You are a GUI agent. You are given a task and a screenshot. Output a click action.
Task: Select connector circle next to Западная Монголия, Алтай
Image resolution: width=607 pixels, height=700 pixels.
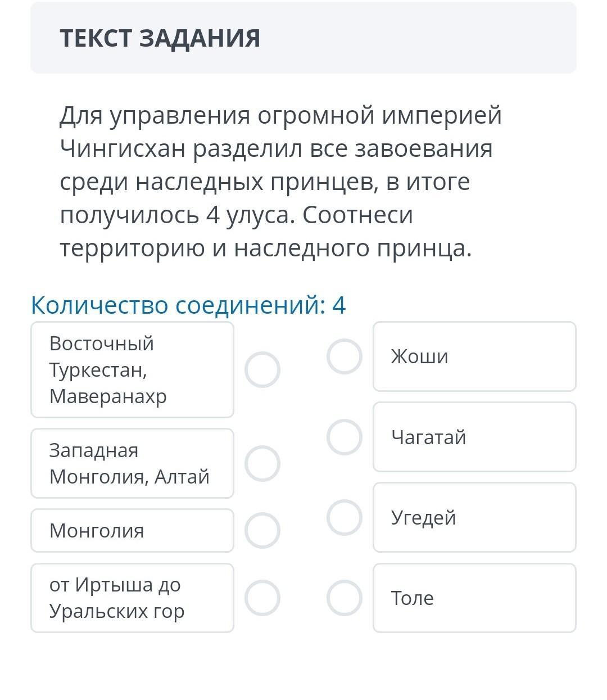[262, 463]
